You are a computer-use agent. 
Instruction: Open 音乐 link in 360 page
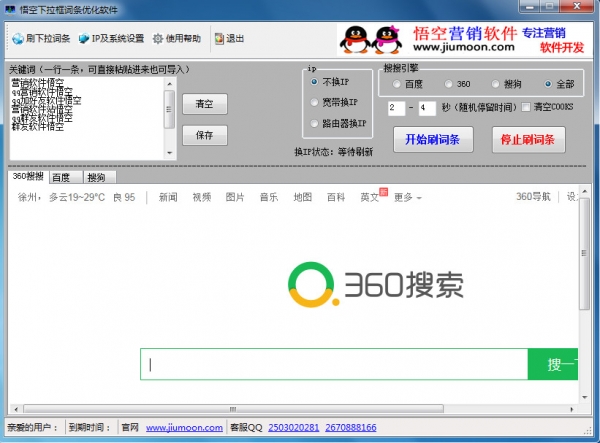pos(269,197)
